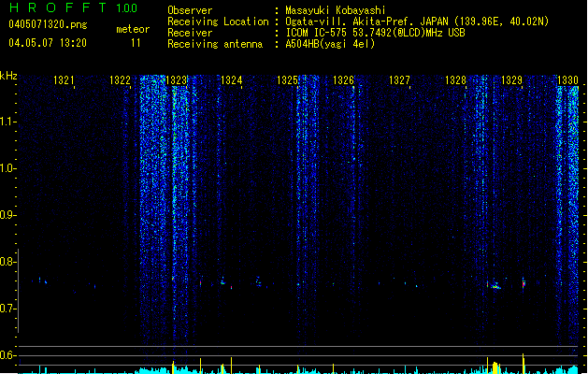The image size is (588, 374).
Task: Click the Receiver ICOM IC-575 text
Action: [x=376, y=33]
